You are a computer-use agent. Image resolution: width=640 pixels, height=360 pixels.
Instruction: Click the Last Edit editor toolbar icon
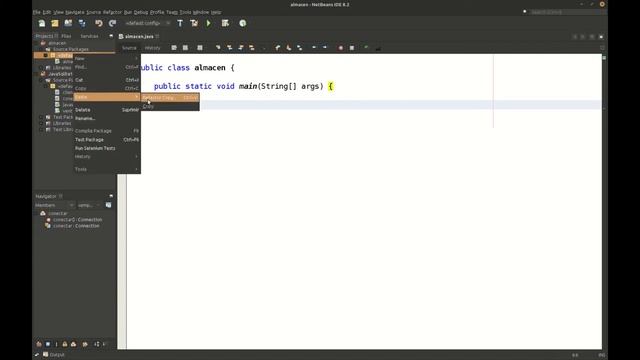pos(174,48)
